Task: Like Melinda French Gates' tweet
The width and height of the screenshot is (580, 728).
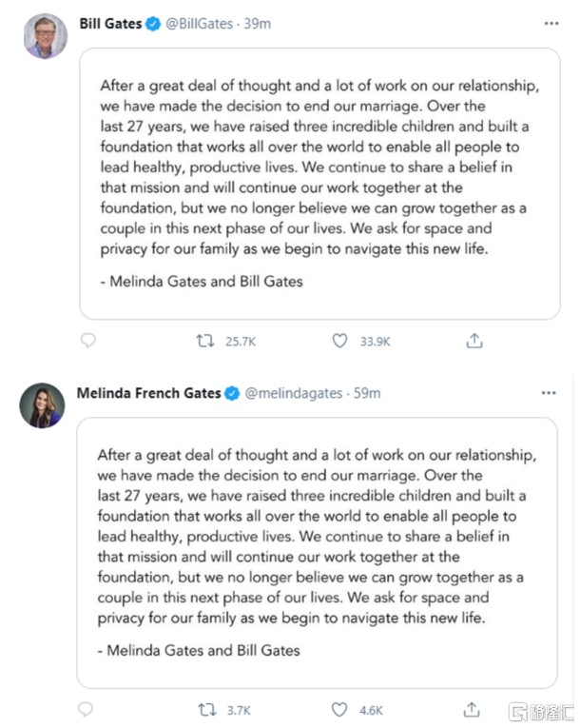Action: (339, 709)
